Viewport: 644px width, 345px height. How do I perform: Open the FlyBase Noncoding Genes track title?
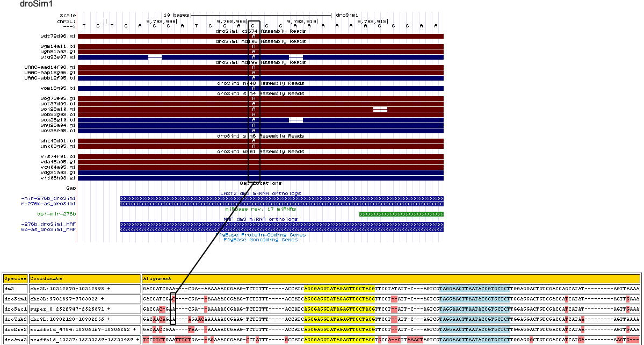[261, 240]
